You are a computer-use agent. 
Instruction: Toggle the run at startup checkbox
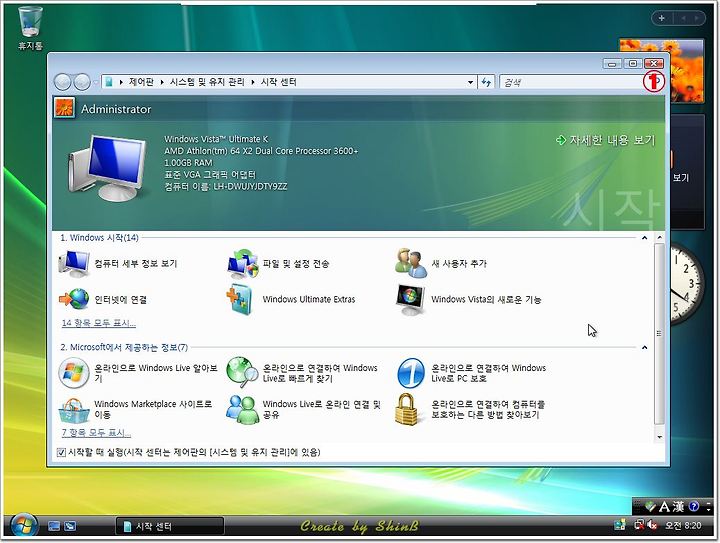click(x=61, y=453)
